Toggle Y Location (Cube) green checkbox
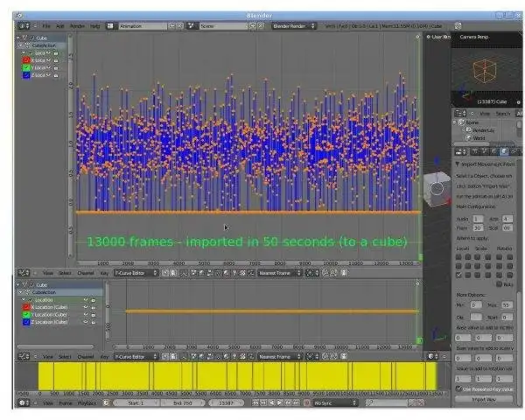Screen dimensions: 525x420 tap(25, 315)
